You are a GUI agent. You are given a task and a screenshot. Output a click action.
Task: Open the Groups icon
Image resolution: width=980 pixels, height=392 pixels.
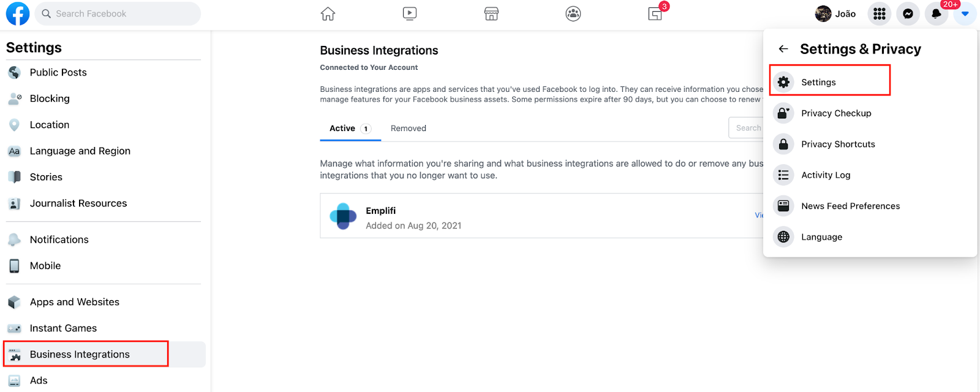coord(573,13)
